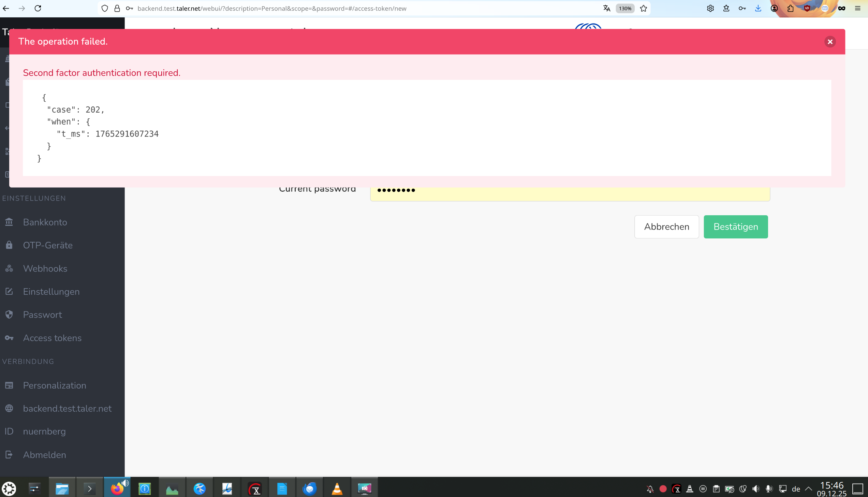Open Bankkonto in the sidebar

click(x=45, y=222)
